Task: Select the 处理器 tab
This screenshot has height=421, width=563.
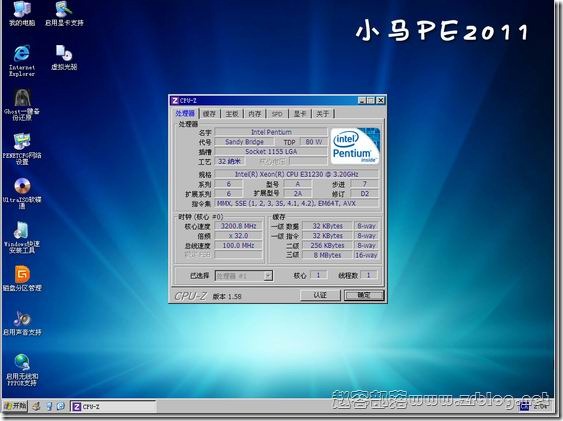Action: pos(185,113)
